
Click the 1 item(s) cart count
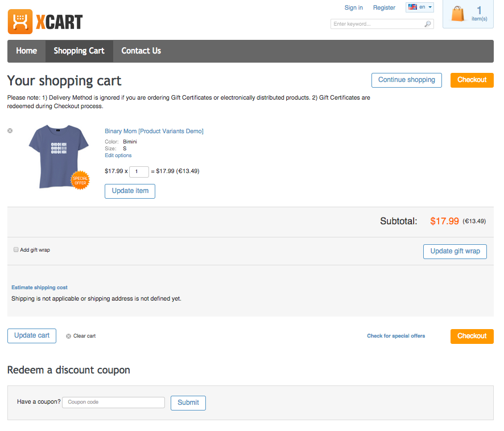(479, 14)
